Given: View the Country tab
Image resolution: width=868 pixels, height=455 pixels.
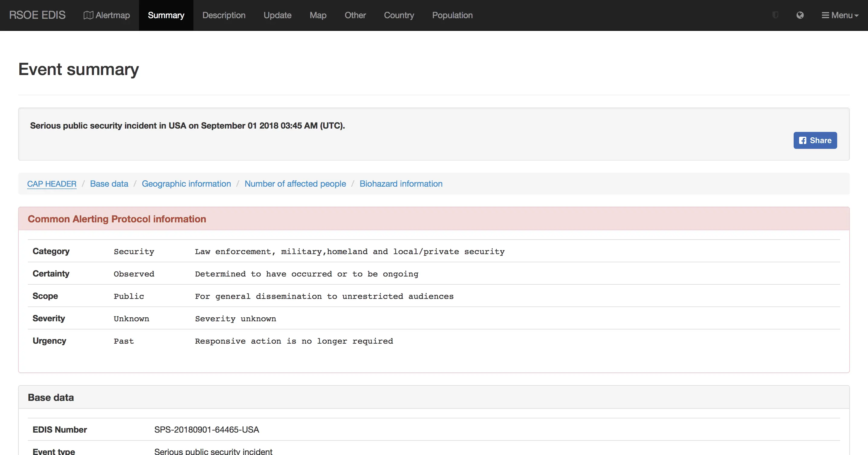Looking at the screenshot, I should 399,15.
